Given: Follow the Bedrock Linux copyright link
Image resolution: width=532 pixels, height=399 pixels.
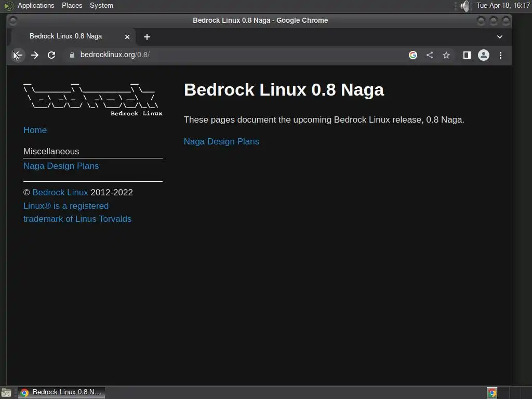Looking at the screenshot, I should (x=60, y=192).
